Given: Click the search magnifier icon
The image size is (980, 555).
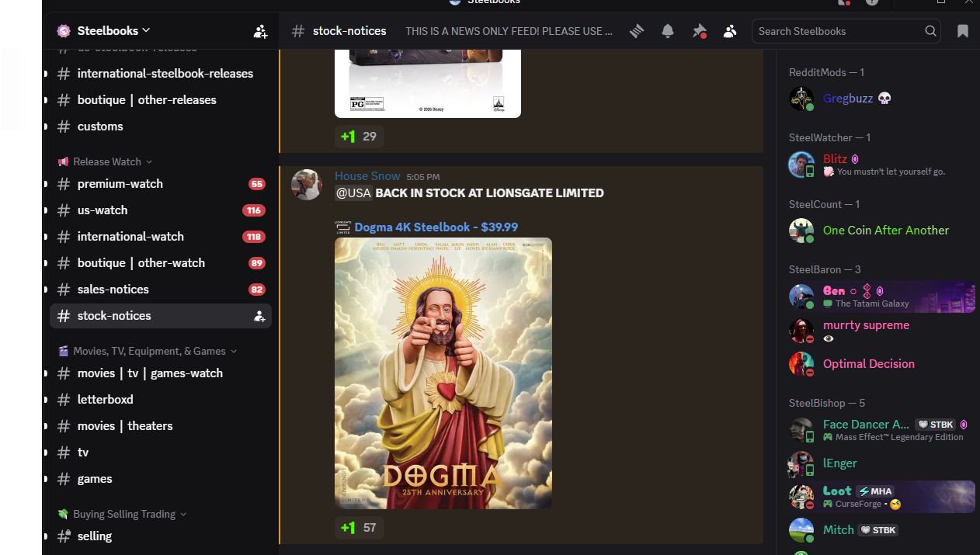Looking at the screenshot, I should [930, 31].
